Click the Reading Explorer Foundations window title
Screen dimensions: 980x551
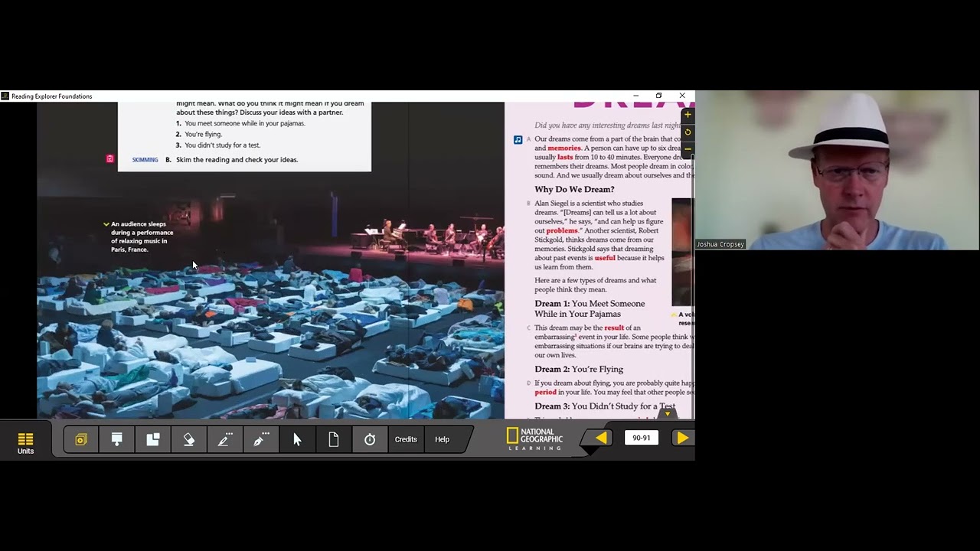(52, 96)
